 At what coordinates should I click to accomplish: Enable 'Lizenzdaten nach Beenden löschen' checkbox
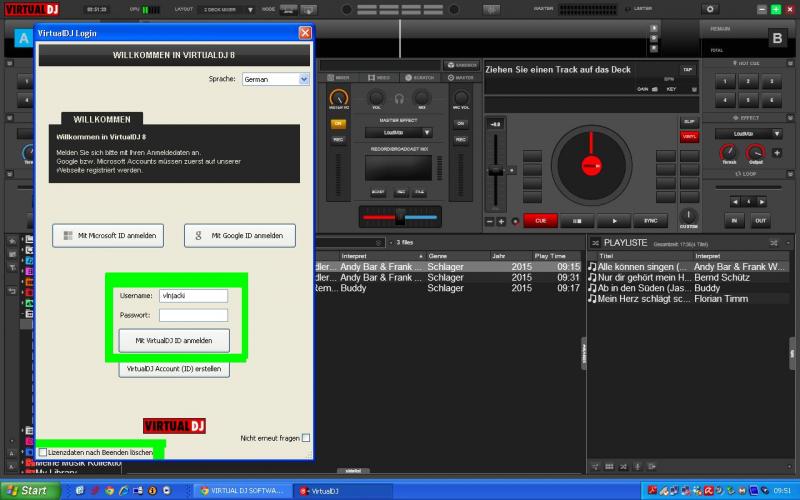[43, 453]
